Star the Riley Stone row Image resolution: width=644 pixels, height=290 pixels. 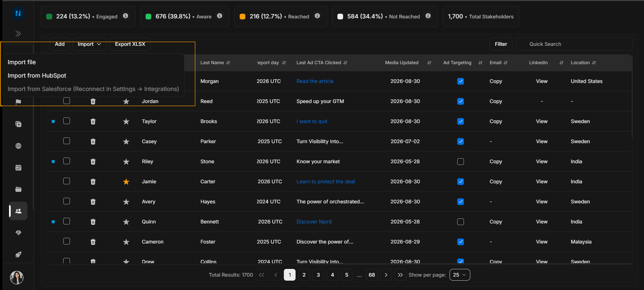(126, 162)
